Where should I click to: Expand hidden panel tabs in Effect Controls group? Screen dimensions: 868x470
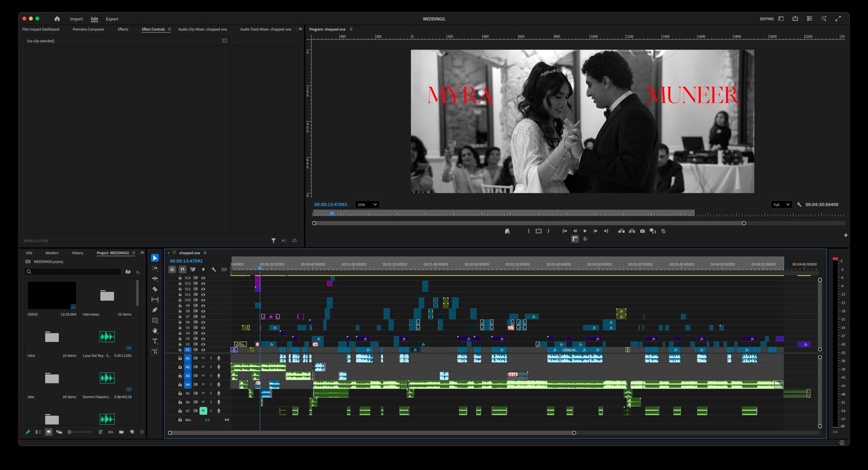(300, 29)
